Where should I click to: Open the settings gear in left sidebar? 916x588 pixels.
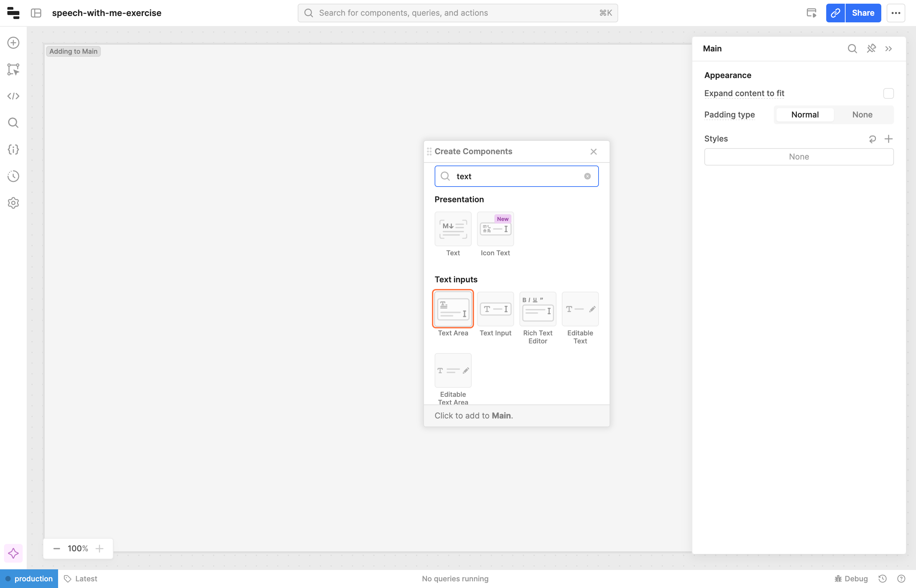[13, 203]
